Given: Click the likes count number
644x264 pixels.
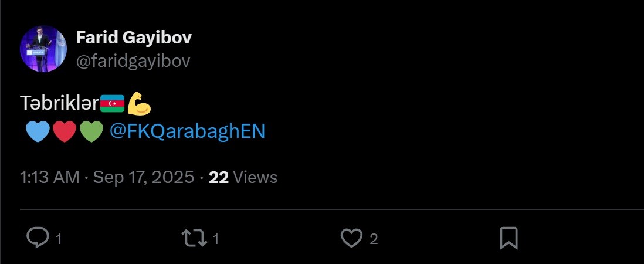Looking at the screenshot, I should click(x=374, y=239).
